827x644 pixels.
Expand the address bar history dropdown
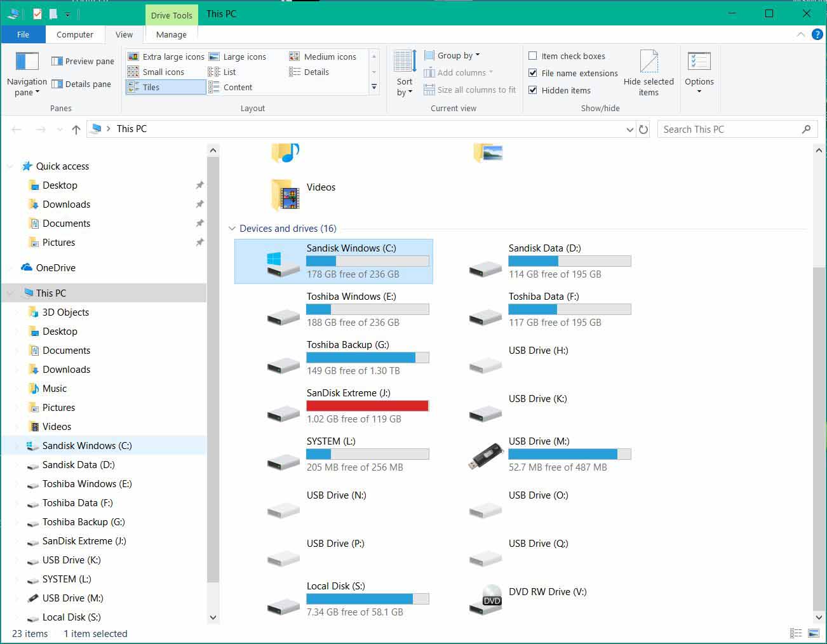point(629,129)
